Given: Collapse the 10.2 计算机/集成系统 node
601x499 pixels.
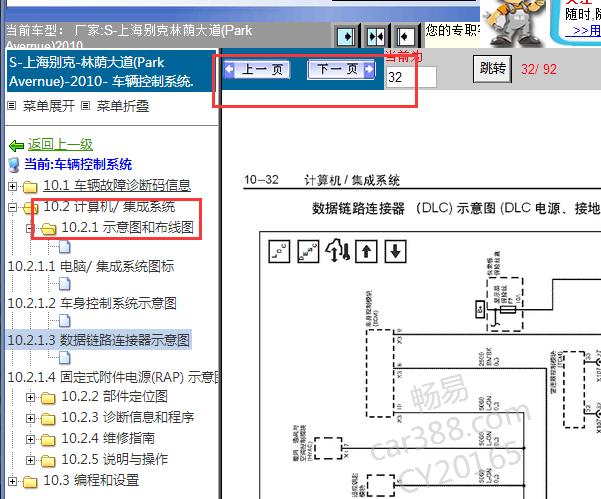Looking at the screenshot, I should pos(12,207).
